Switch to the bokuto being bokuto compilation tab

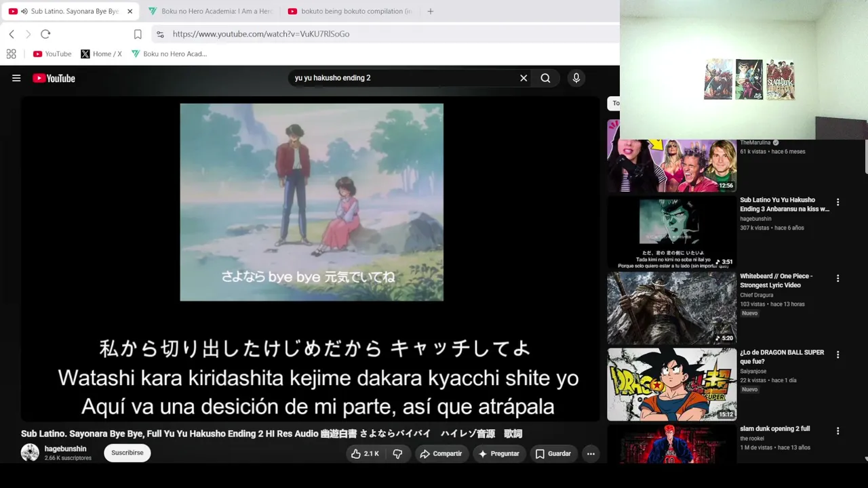349,12
